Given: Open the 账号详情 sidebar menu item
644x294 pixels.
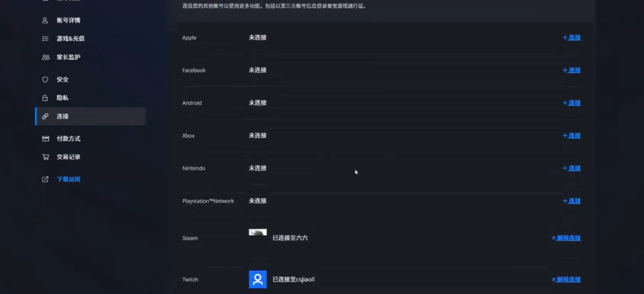Looking at the screenshot, I should click(x=68, y=20).
